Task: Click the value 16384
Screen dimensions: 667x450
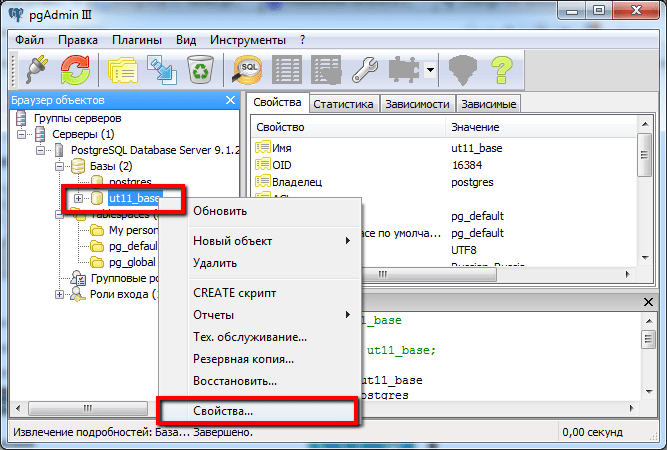Action: click(x=467, y=165)
